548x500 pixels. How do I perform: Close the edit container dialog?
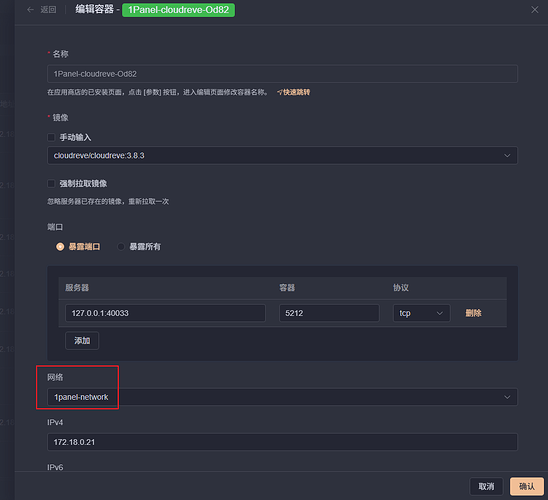click(x=534, y=10)
